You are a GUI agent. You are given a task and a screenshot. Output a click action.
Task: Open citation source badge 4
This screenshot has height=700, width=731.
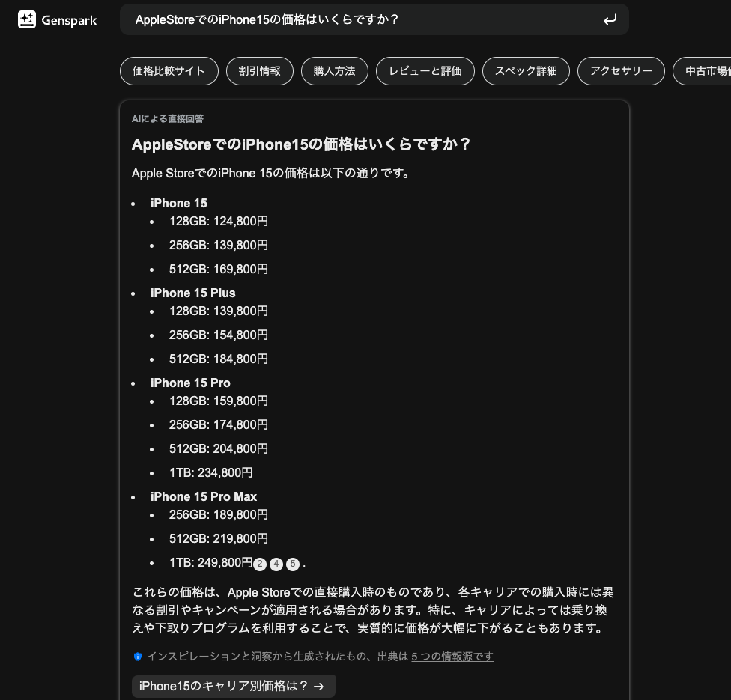[x=276, y=564]
